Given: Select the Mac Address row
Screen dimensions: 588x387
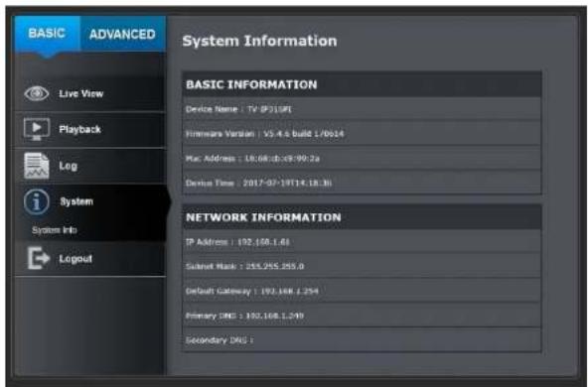Looking at the screenshot, I should click(x=362, y=158).
